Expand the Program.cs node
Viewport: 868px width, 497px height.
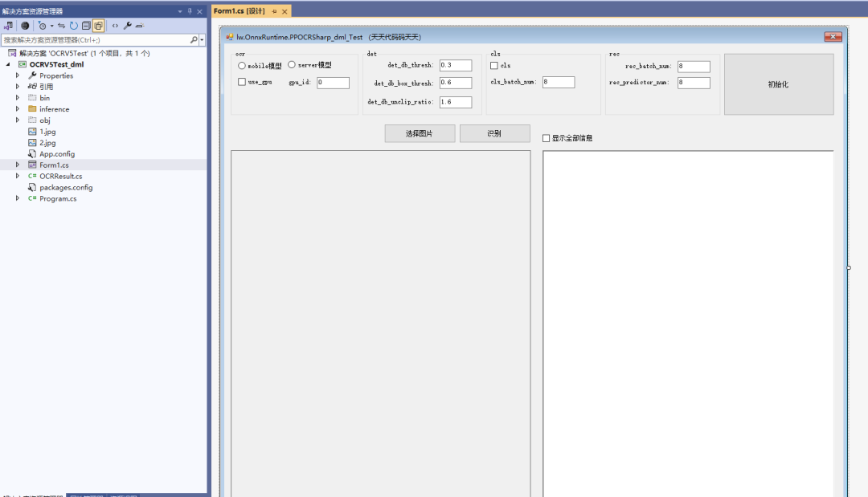(x=18, y=198)
